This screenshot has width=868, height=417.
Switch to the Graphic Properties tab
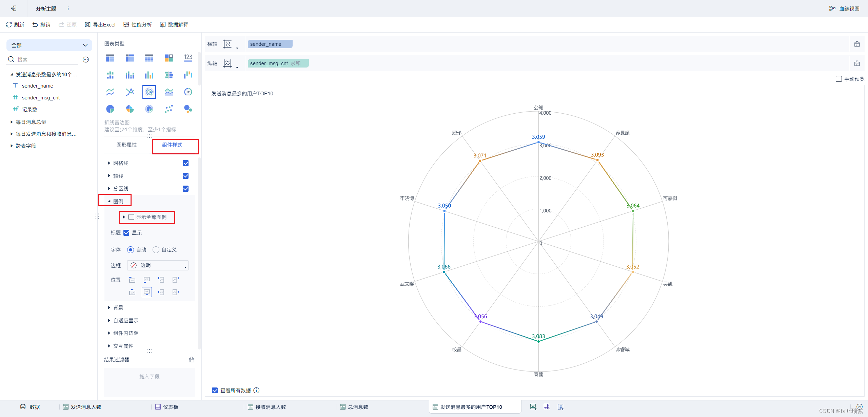pyautogui.click(x=126, y=145)
